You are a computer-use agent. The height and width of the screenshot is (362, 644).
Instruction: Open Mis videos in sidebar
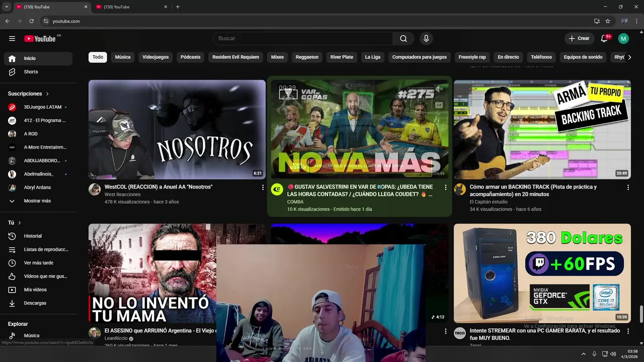tap(38, 290)
